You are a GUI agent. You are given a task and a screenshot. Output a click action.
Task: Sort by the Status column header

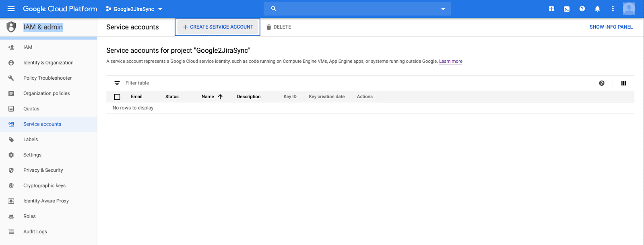click(172, 97)
